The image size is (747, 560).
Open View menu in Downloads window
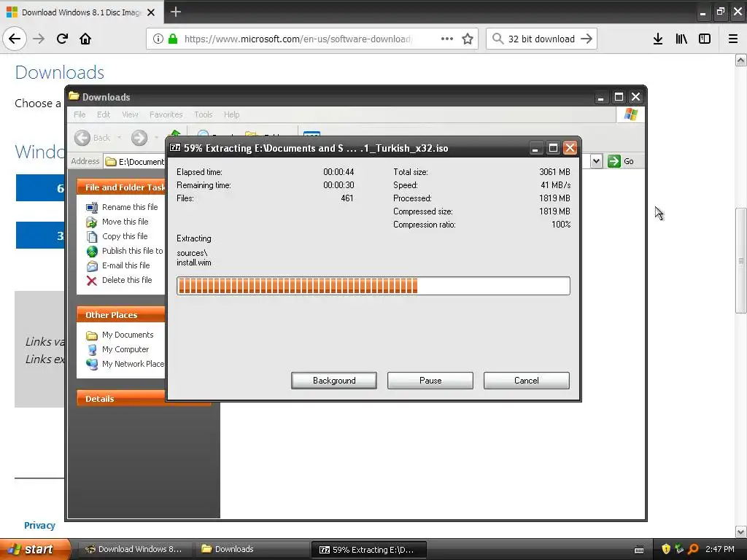(x=130, y=114)
